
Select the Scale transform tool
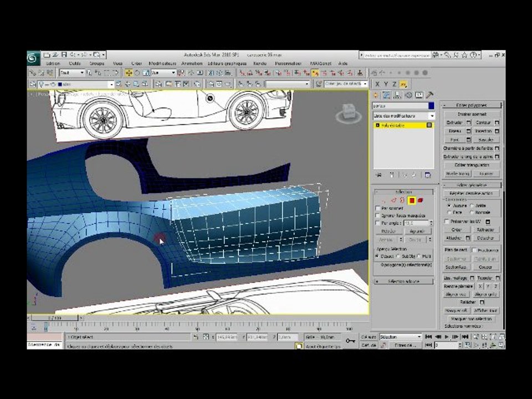[x=146, y=73]
